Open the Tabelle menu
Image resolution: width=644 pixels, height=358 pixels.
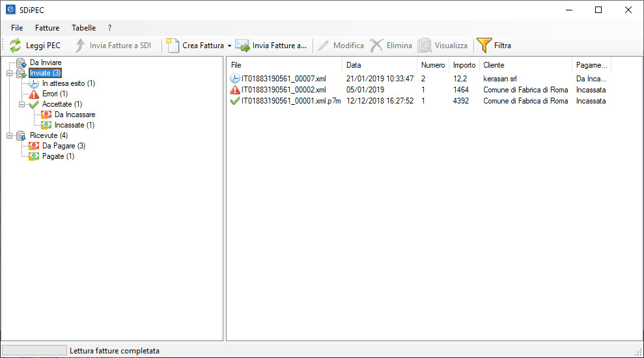[84, 28]
